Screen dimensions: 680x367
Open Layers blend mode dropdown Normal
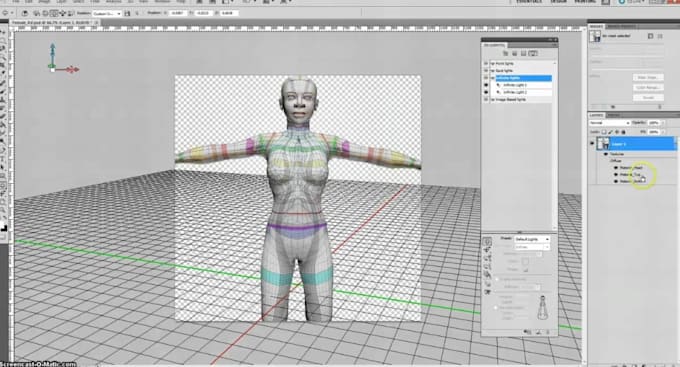(x=609, y=123)
